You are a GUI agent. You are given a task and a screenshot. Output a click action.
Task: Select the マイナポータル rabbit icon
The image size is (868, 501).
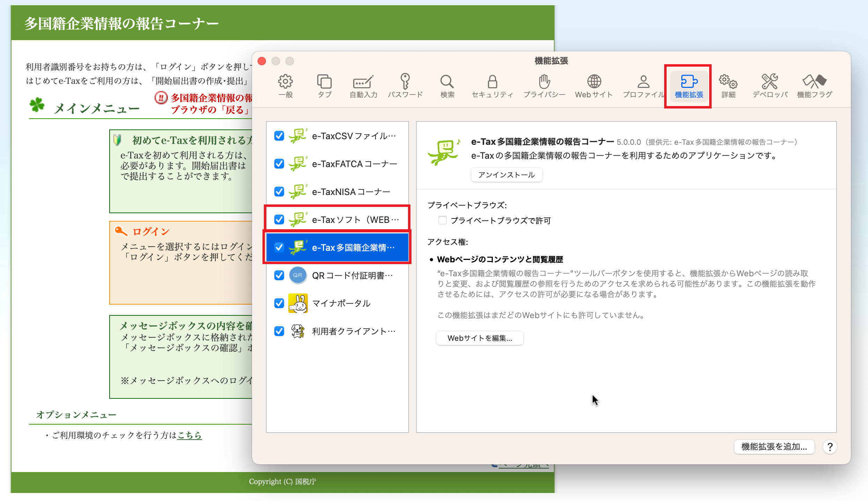click(x=298, y=303)
